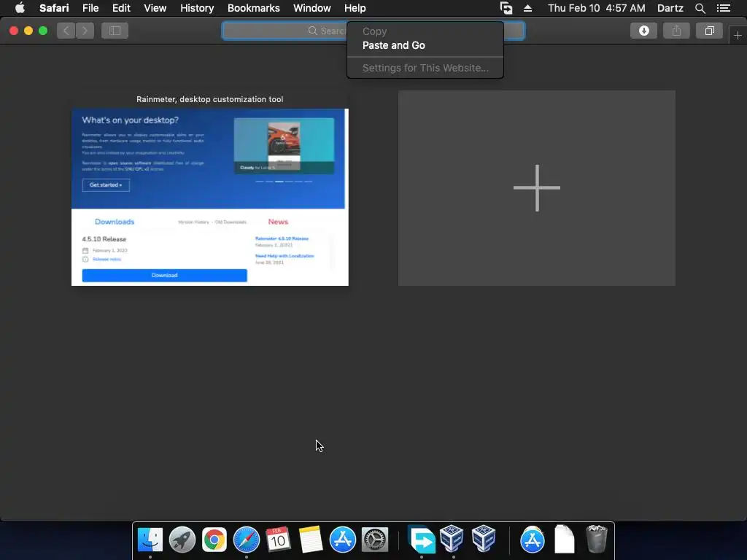The height and width of the screenshot is (560, 747).
Task: Open Finder from the Dock
Action: point(150,540)
